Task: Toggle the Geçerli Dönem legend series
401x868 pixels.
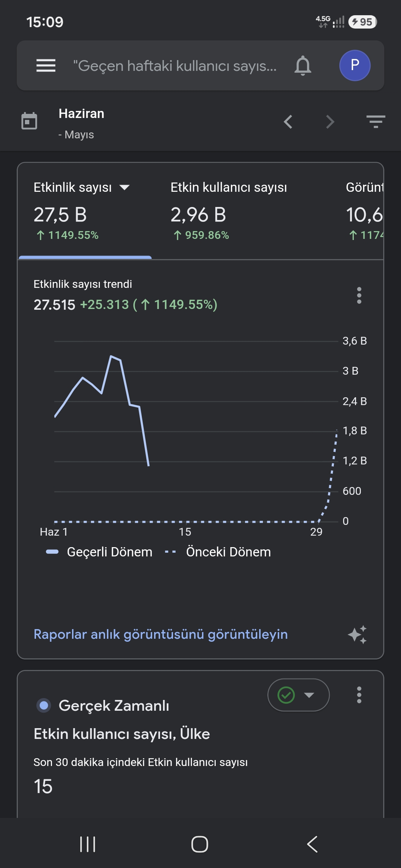Action: [x=99, y=552]
